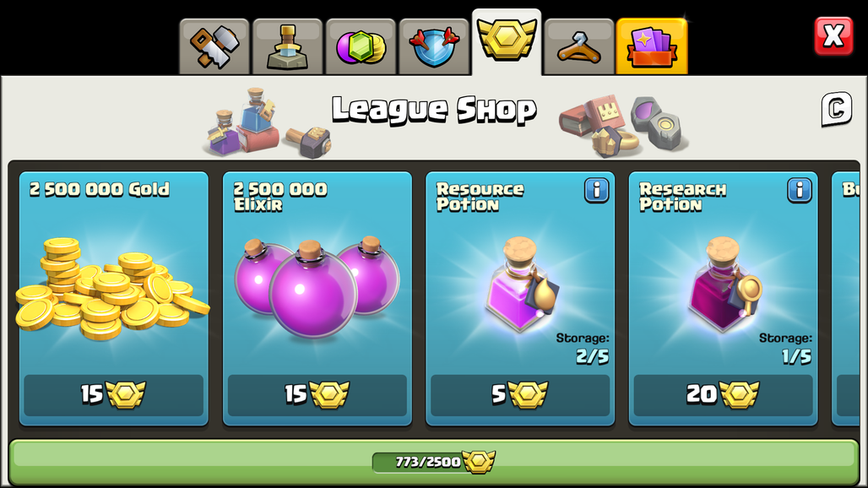This screenshot has height=488, width=868.
Task: Switch to the sword pedestal tab
Action: point(287,46)
